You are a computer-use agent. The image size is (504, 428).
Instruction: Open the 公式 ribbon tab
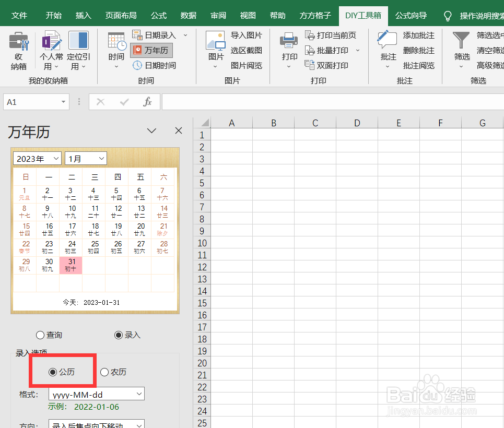point(158,16)
